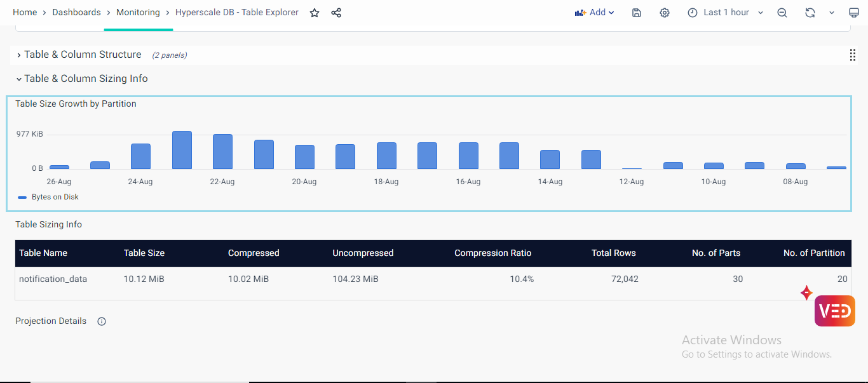The image size is (868, 383).
Task: Zoom out the time range
Action: coord(782,13)
